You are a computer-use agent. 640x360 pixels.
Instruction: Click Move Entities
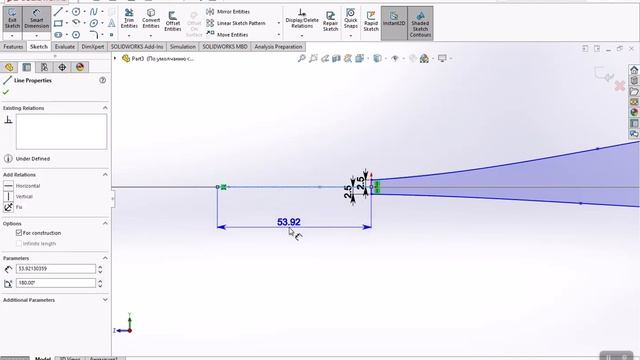227,35
